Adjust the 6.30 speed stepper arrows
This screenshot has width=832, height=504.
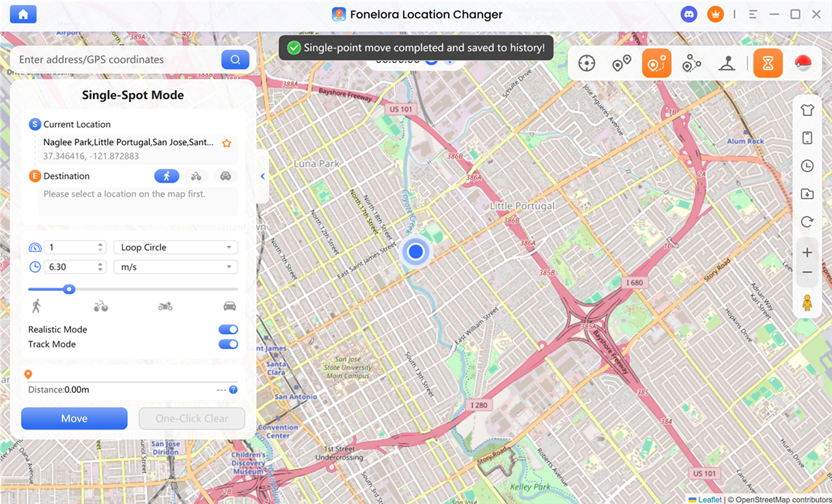pos(100,267)
